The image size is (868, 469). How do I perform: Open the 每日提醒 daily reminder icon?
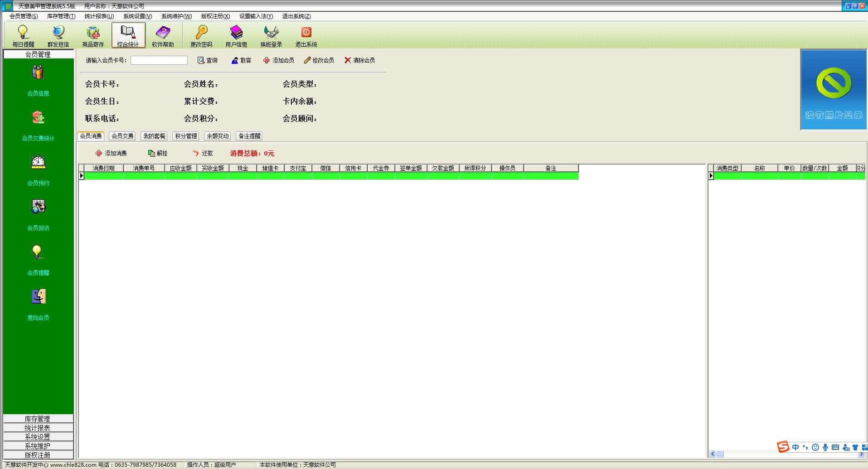[x=23, y=35]
